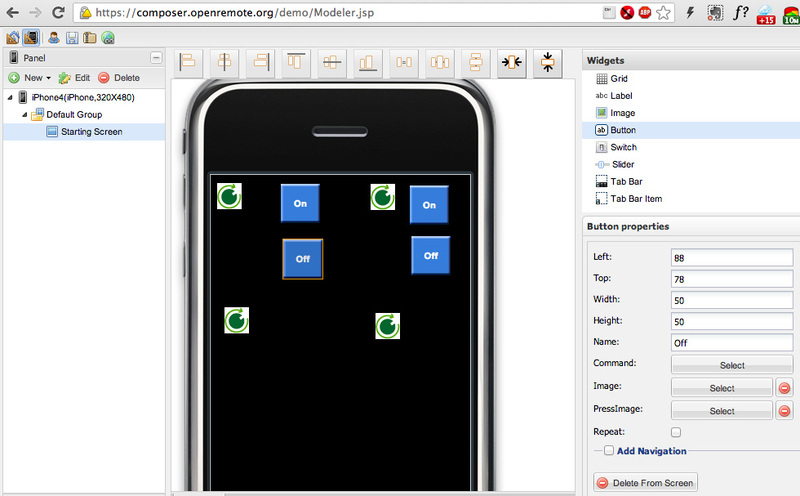800x496 pixels.
Task: Align selected widgets to bottom edge
Action: click(x=367, y=63)
